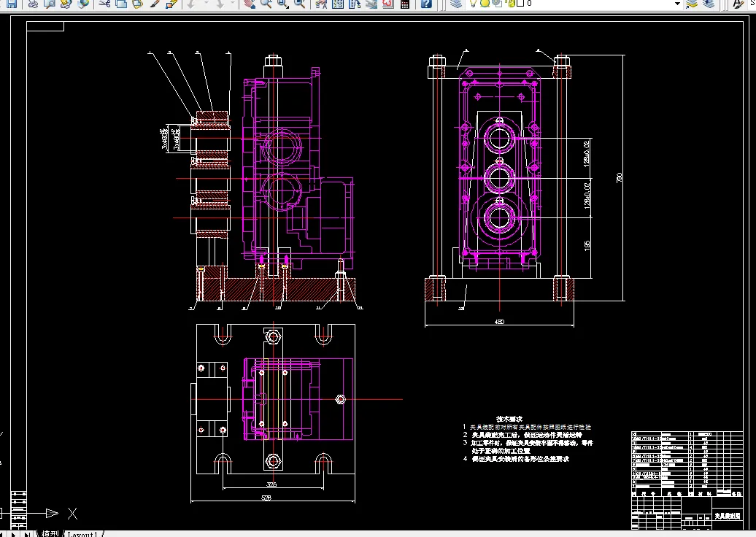Click the Publish icon
The image size is (756, 537).
(x=66, y=4)
